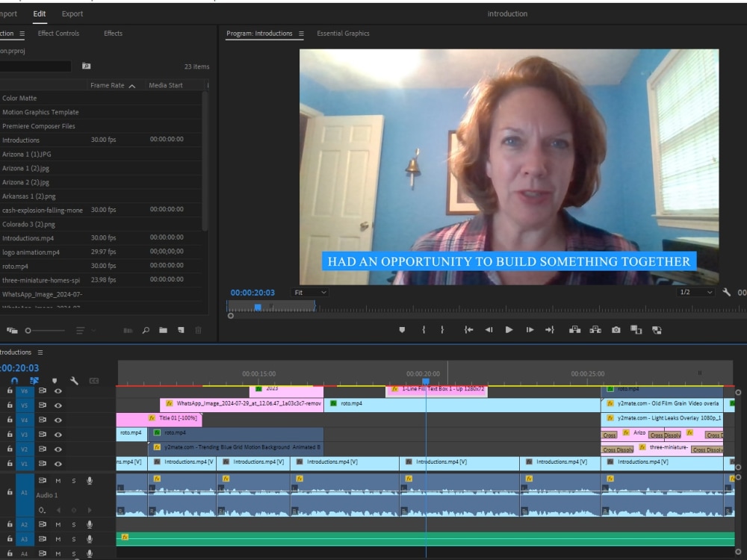Open the Program: Introductions panel menu
Image resolution: width=747 pixels, height=560 pixels.
[301, 34]
